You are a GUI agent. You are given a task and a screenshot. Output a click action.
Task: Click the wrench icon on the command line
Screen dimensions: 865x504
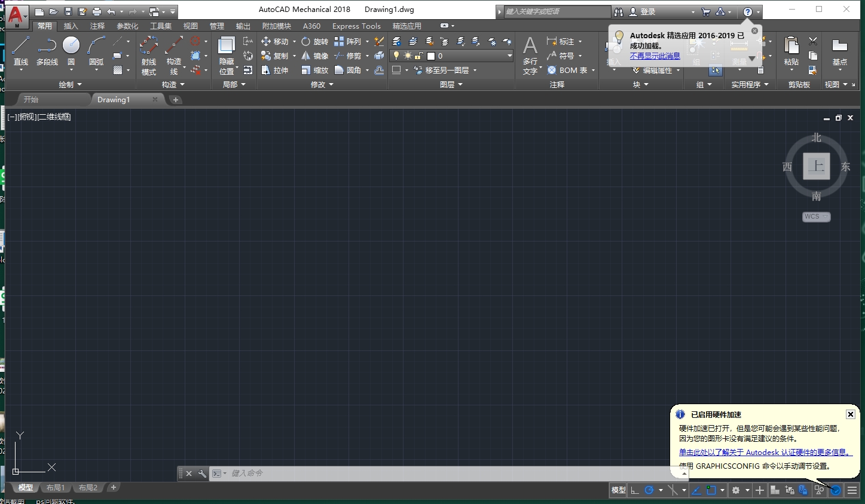point(202,474)
